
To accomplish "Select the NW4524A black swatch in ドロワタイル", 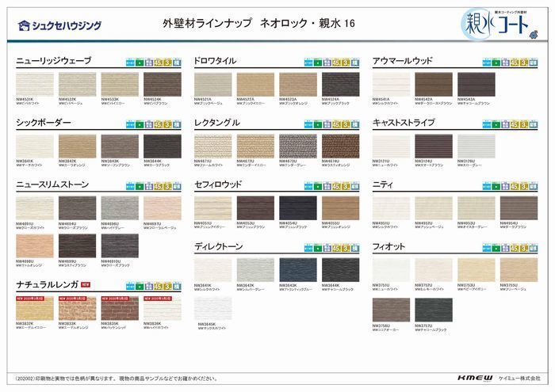I will (340, 85).
